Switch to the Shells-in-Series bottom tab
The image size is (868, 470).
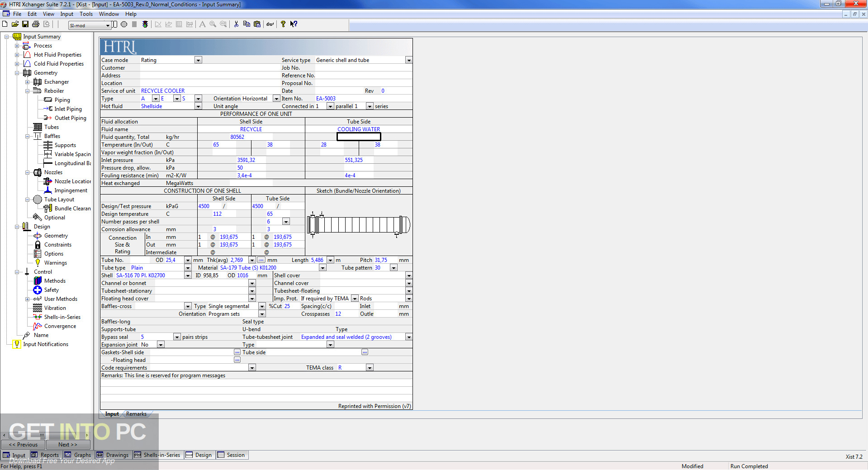pos(157,455)
